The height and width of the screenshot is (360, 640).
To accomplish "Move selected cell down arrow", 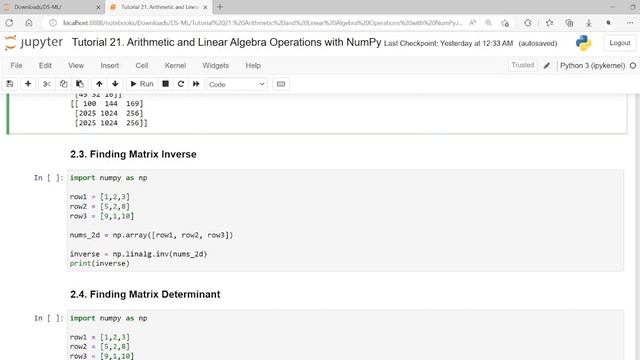I will 115,84.
